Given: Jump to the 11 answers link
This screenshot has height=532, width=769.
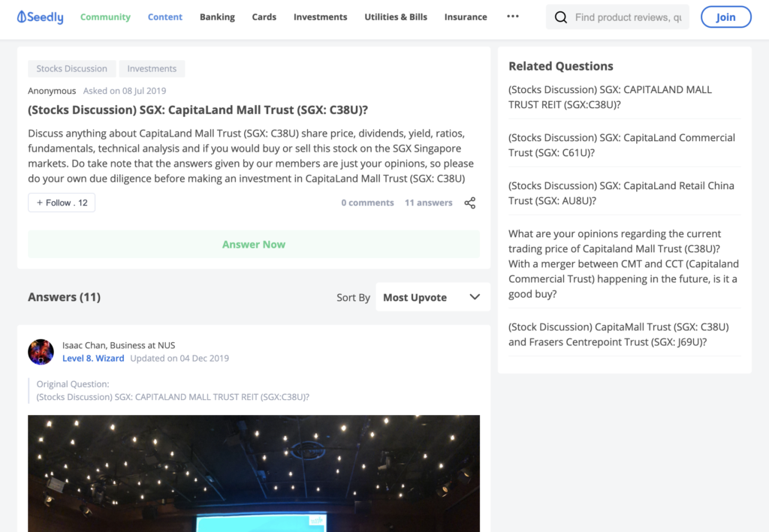Looking at the screenshot, I should pos(429,203).
